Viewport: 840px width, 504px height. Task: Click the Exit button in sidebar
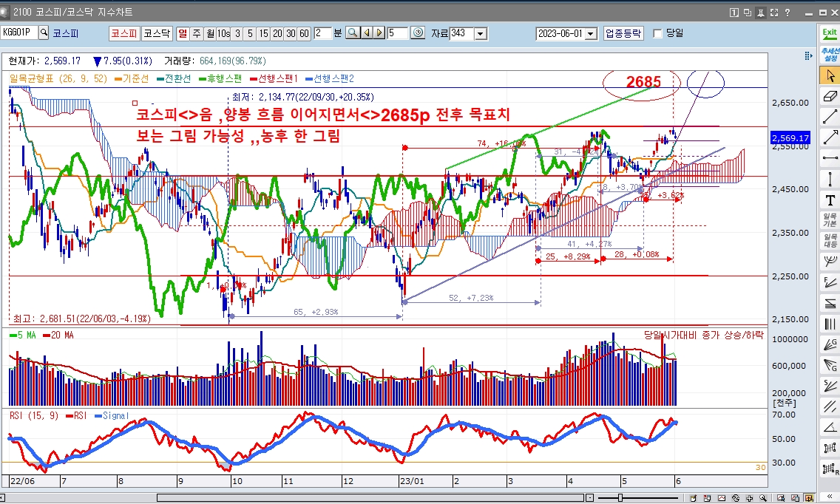[830, 34]
